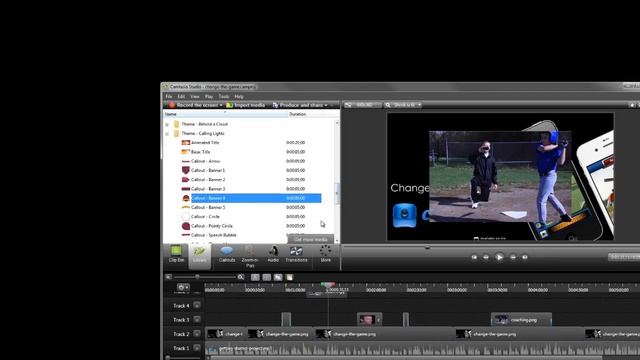Collapse the Theme - Calling Lights folder
The image size is (640, 360).
tap(167, 133)
